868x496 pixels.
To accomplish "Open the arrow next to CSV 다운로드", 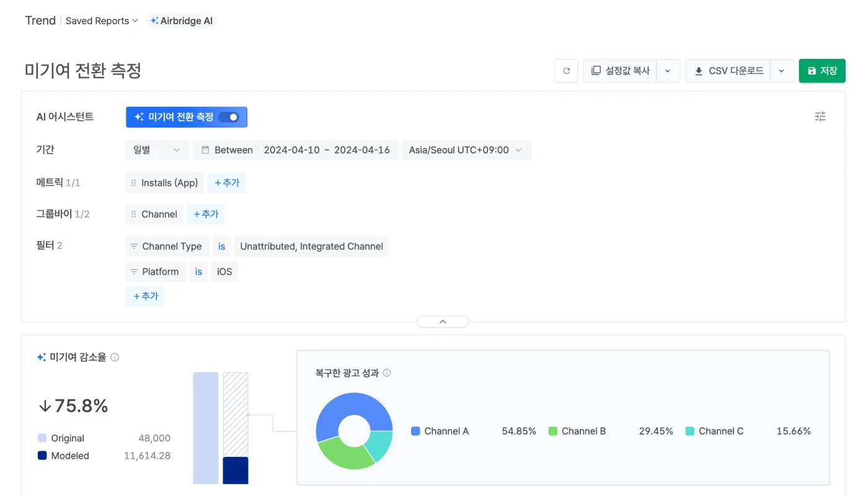I will pos(781,71).
